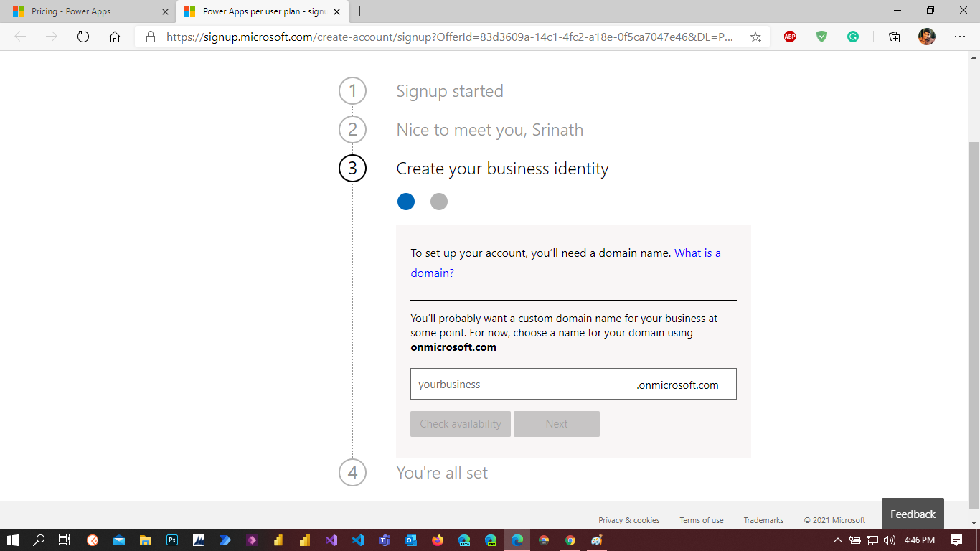Open Settings and more ellipsis menu
The image size is (980, 551).
[960, 37]
